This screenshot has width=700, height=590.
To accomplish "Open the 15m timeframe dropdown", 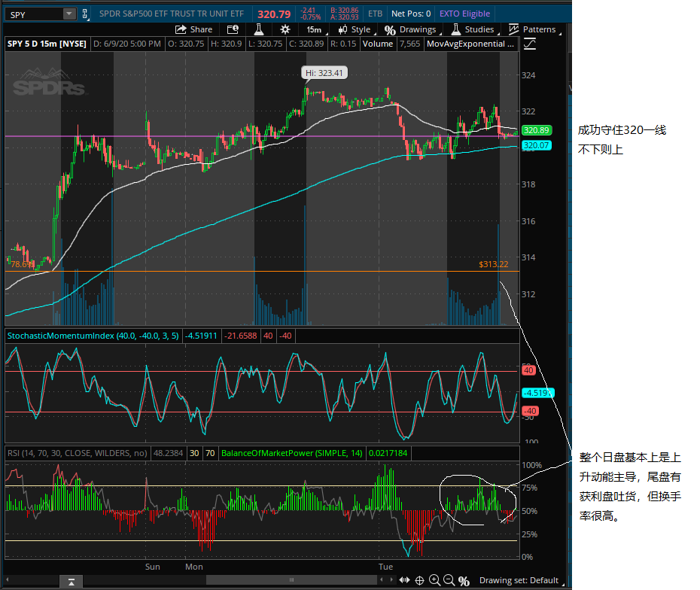I will point(317,29).
